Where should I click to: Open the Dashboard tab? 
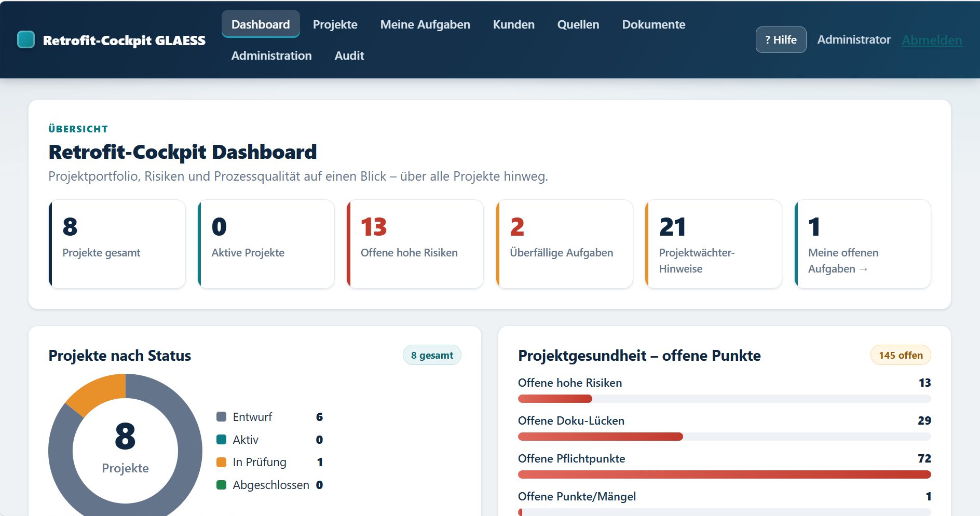(261, 24)
